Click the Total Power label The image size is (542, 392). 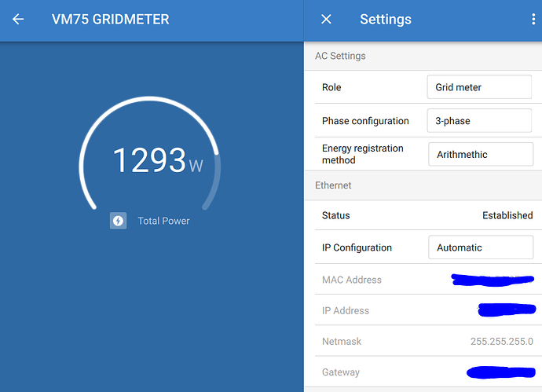click(163, 221)
